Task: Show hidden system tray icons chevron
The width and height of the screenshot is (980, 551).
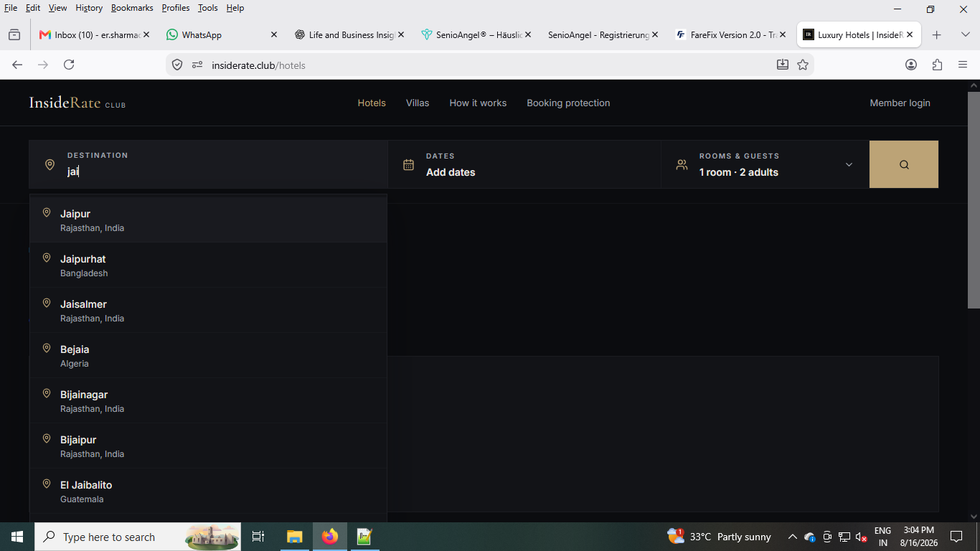Action: pos(792,537)
